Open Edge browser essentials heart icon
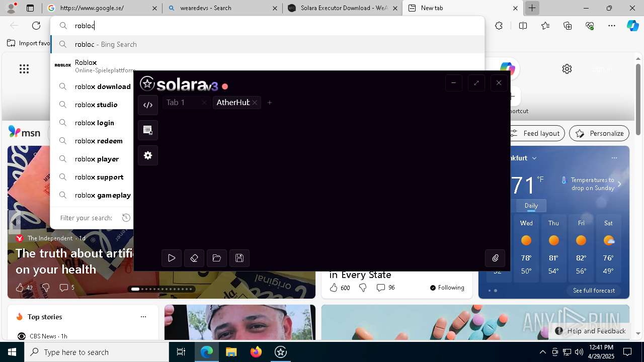Viewport: 644px width, 362px height. (x=590, y=26)
